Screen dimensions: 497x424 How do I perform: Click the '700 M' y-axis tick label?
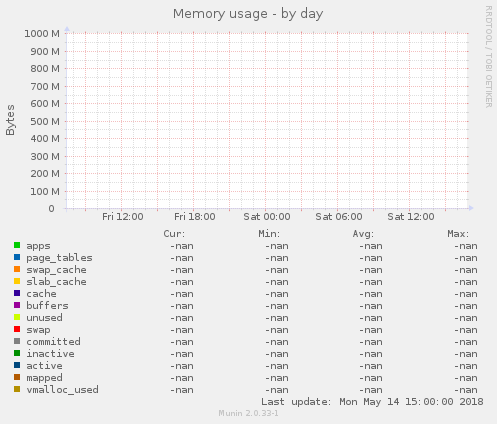45,87
